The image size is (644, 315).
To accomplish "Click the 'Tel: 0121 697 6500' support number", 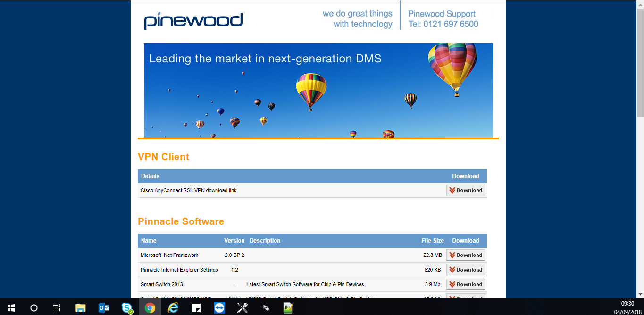I will coord(443,24).
